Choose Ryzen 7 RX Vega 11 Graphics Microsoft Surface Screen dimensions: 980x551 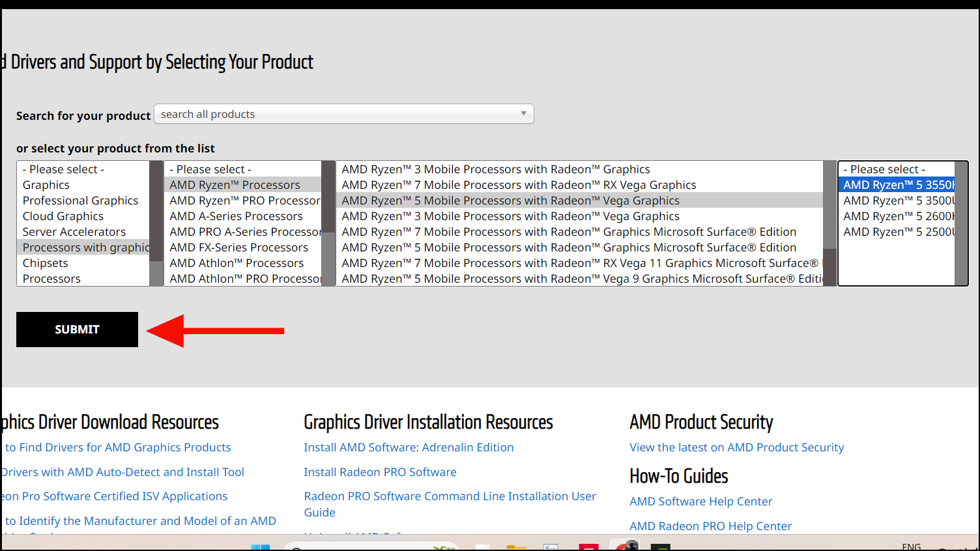(x=580, y=263)
